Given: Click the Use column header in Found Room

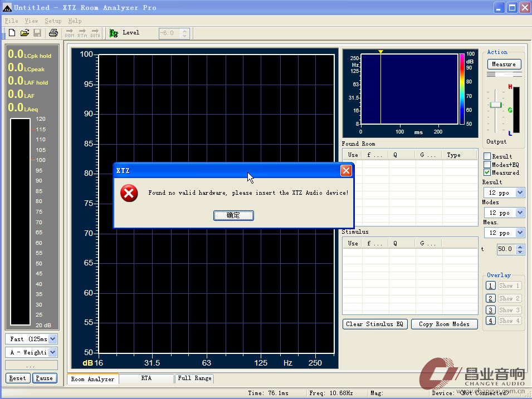Looking at the screenshot, I should [353, 155].
